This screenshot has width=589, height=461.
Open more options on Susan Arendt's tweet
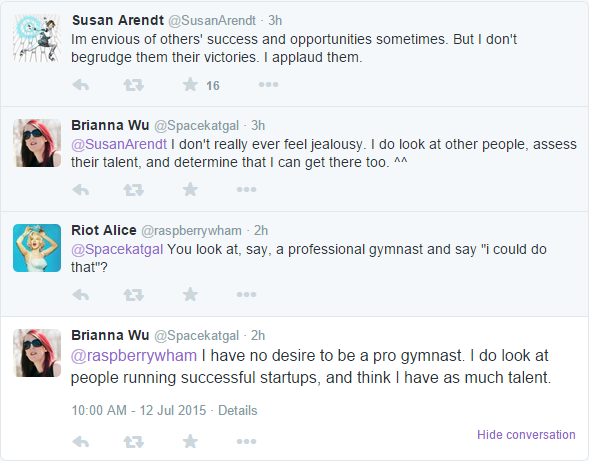pos(268,85)
